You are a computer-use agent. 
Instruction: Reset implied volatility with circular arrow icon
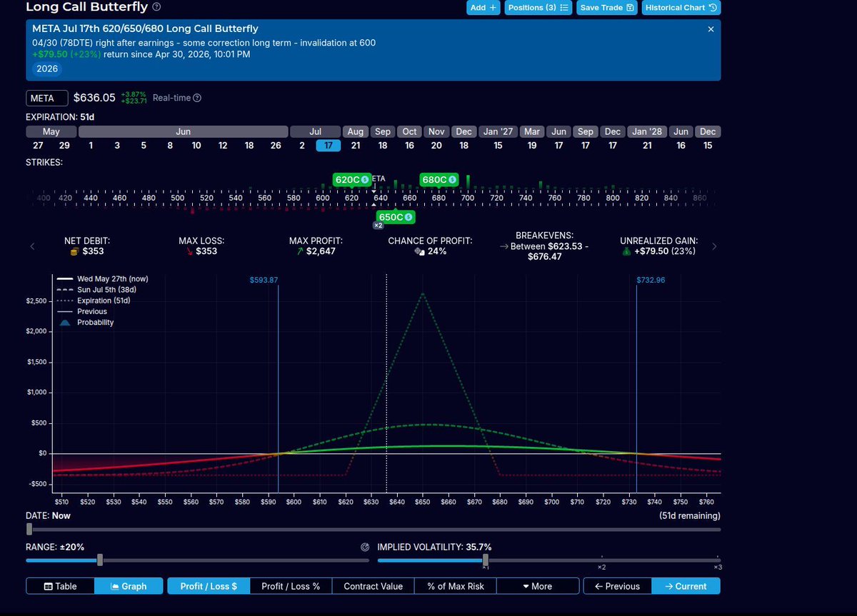[365, 547]
